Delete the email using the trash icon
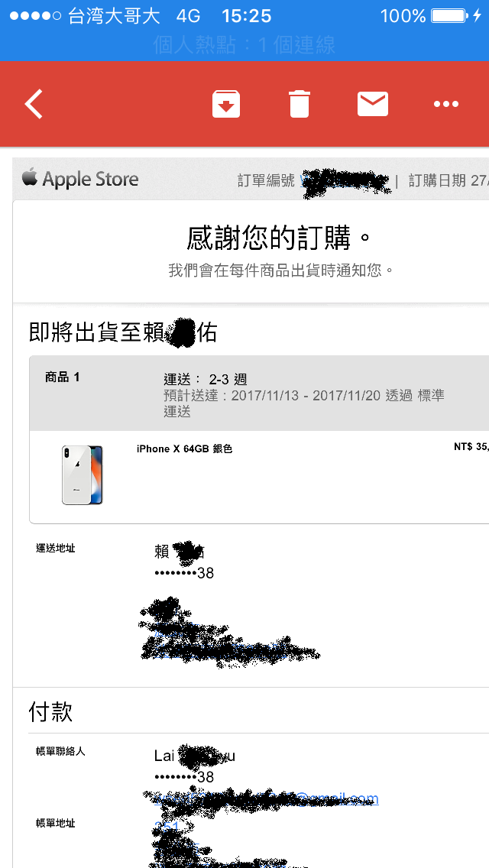Screen dimensions: 489x868 [x=299, y=104]
